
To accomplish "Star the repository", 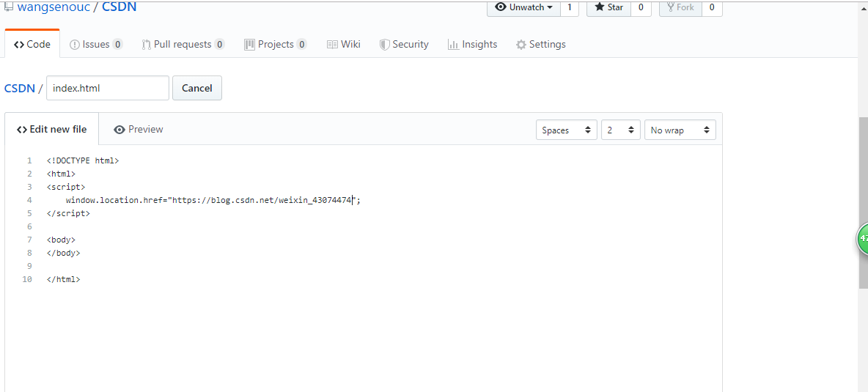I will click(x=609, y=8).
